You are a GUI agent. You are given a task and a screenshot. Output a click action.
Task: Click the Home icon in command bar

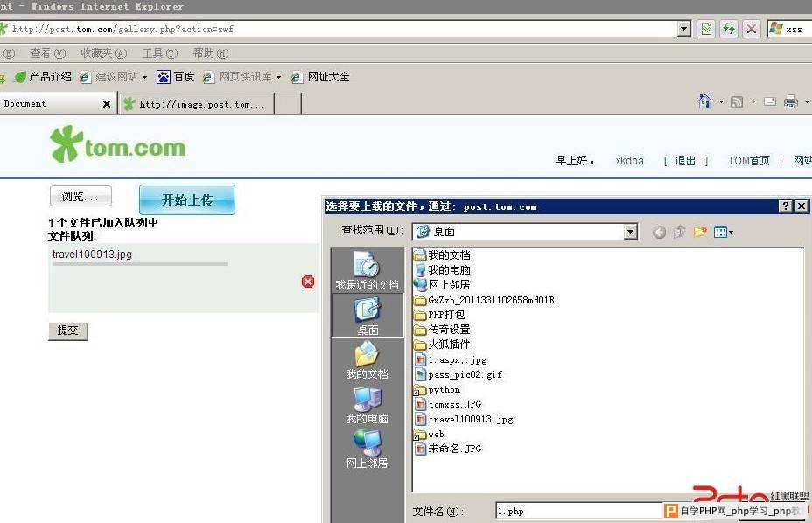704,101
